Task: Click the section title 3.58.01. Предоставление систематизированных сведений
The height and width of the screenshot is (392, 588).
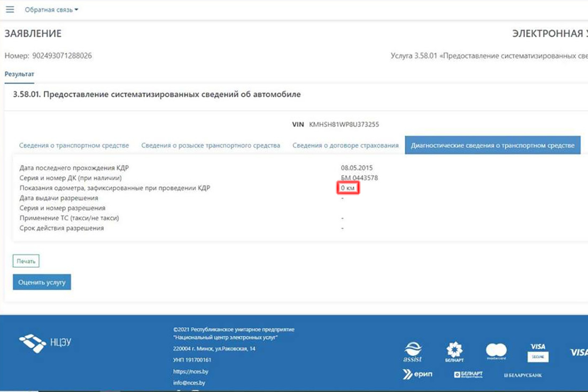Action: [x=157, y=94]
